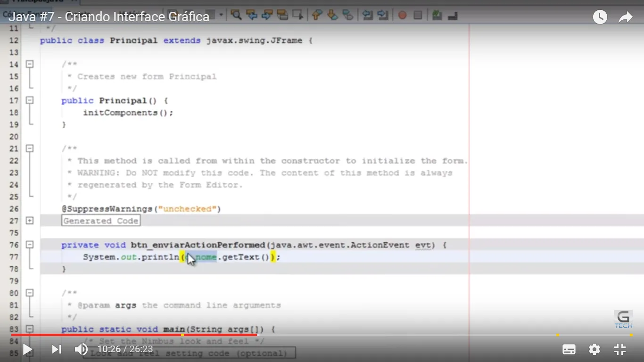Image resolution: width=644 pixels, height=362 pixels.
Task: Click the video time display 10:26 / 26:23
Action: (125, 349)
